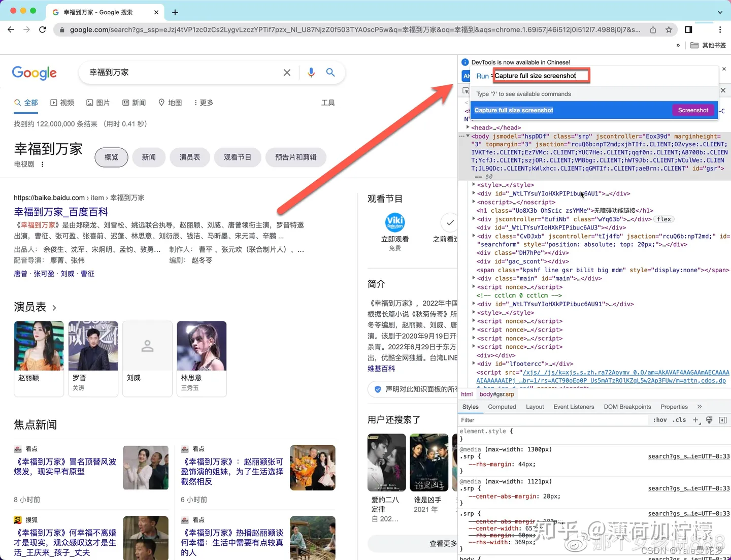
Task: Click into the Run command input field
Action: pyautogui.click(x=541, y=76)
